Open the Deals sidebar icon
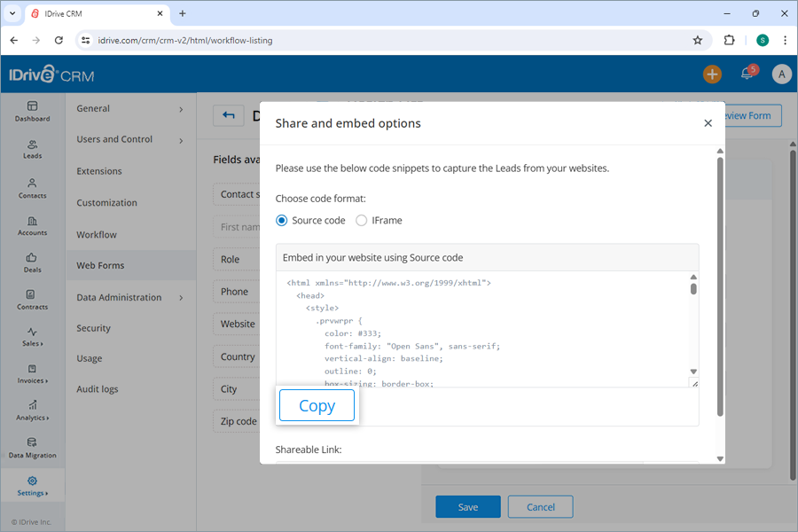Image resolution: width=798 pixels, height=532 pixels. (x=32, y=264)
